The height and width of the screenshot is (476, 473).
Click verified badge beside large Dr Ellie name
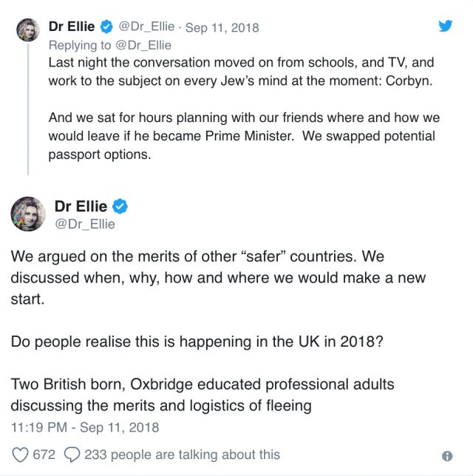coord(119,206)
